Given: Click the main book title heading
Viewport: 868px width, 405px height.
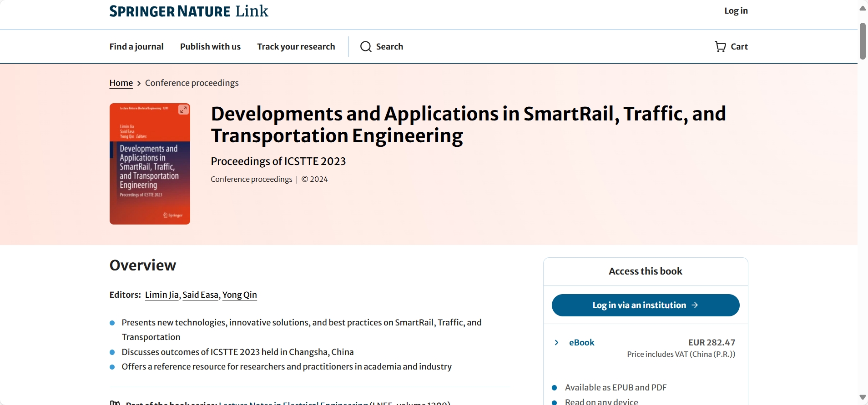Looking at the screenshot, I should [x=469, y=125].
